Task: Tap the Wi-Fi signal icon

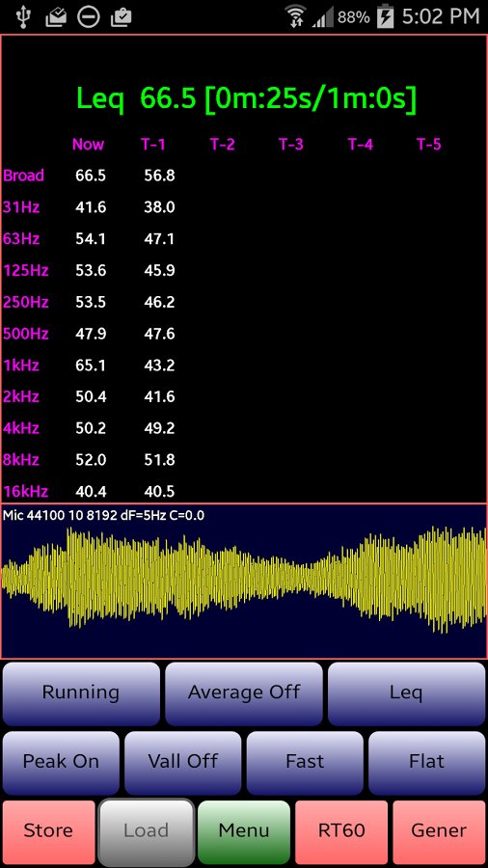Action: (296, 16)
